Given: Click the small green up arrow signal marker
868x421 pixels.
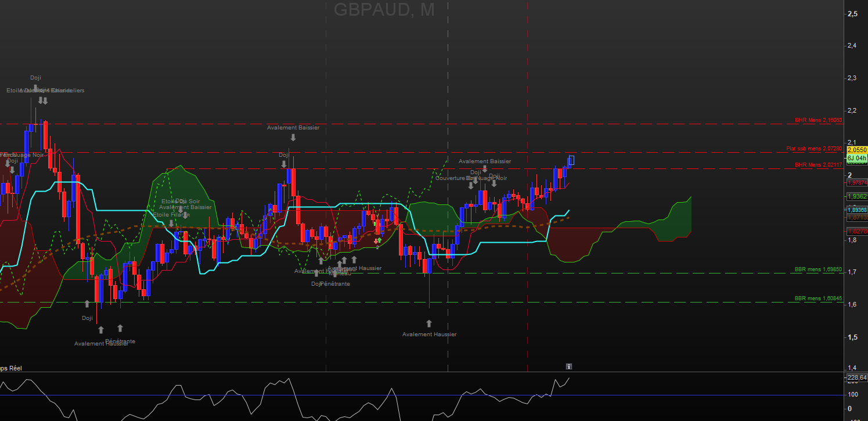Looking at the screenshot, I should [379, 240].
